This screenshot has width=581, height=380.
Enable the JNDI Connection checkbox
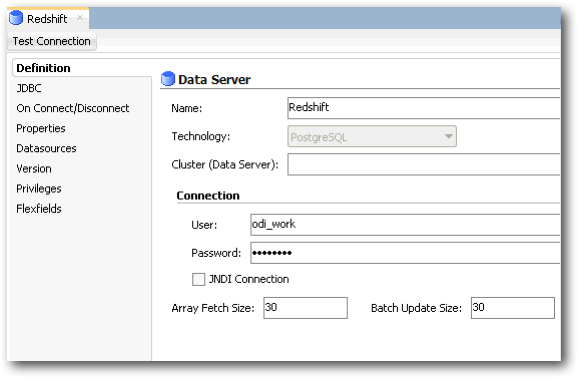[198, 279]
